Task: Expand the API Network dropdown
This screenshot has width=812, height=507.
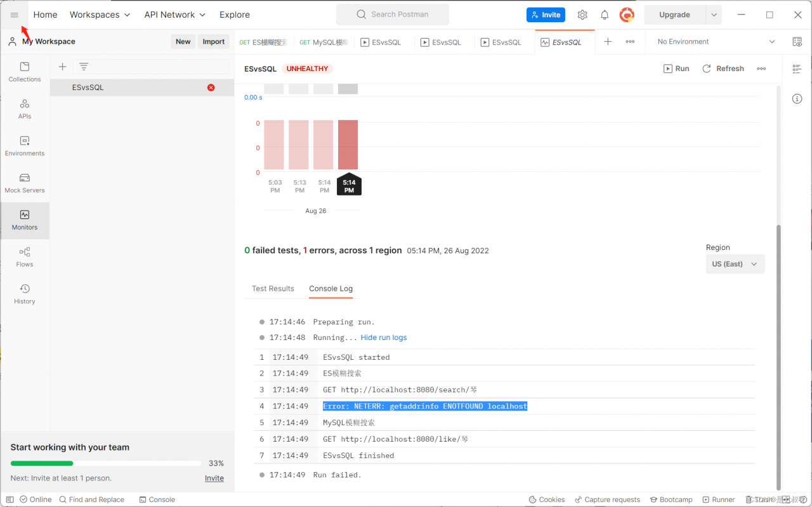Action: (x=174, y=15)
